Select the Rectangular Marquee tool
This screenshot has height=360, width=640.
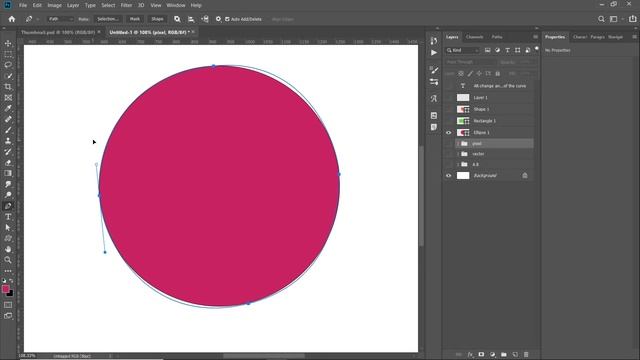[8, 54]
